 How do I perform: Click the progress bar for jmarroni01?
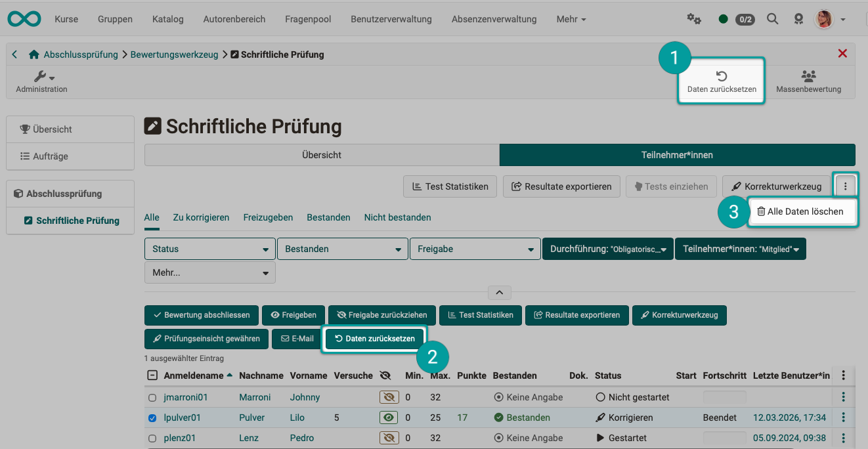(724, 397)
